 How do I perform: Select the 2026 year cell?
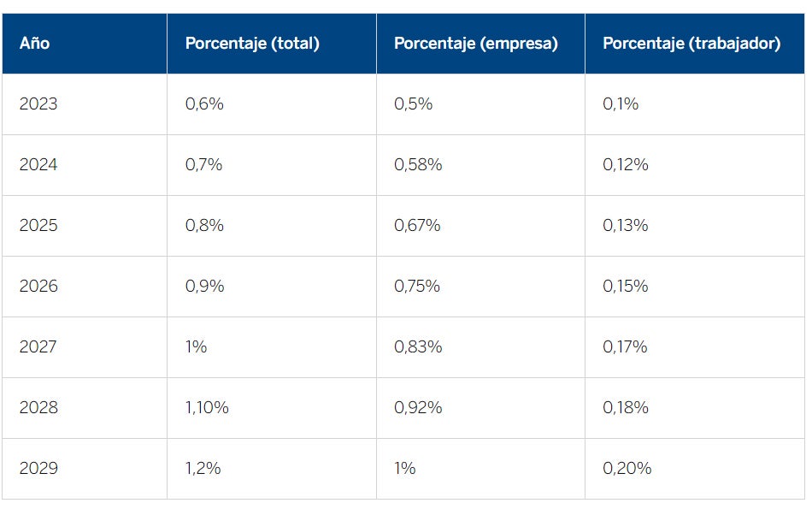coord(38,287)
